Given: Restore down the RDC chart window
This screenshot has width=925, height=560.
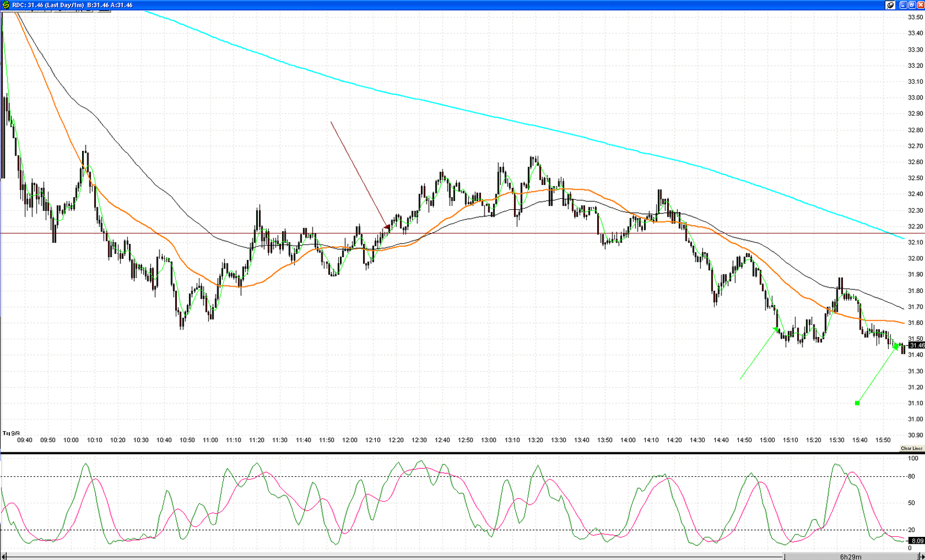Looking at the screenshot, I should 912,5.
